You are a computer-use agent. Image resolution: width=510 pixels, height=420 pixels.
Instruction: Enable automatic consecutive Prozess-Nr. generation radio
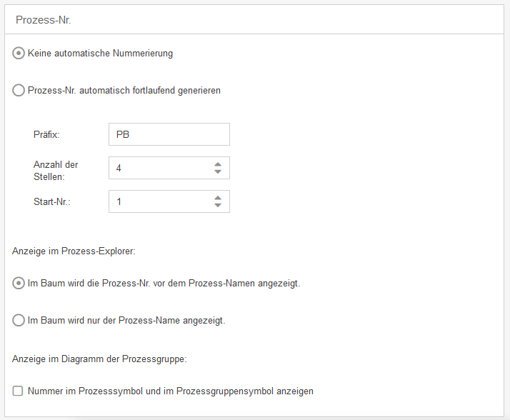click(x=19, y=91)
